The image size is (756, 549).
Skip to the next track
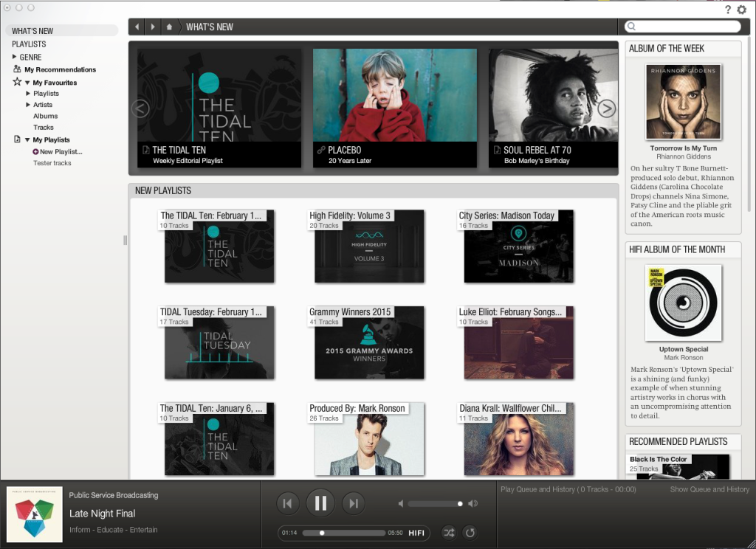pyautogui.click(x=354, y=503)
